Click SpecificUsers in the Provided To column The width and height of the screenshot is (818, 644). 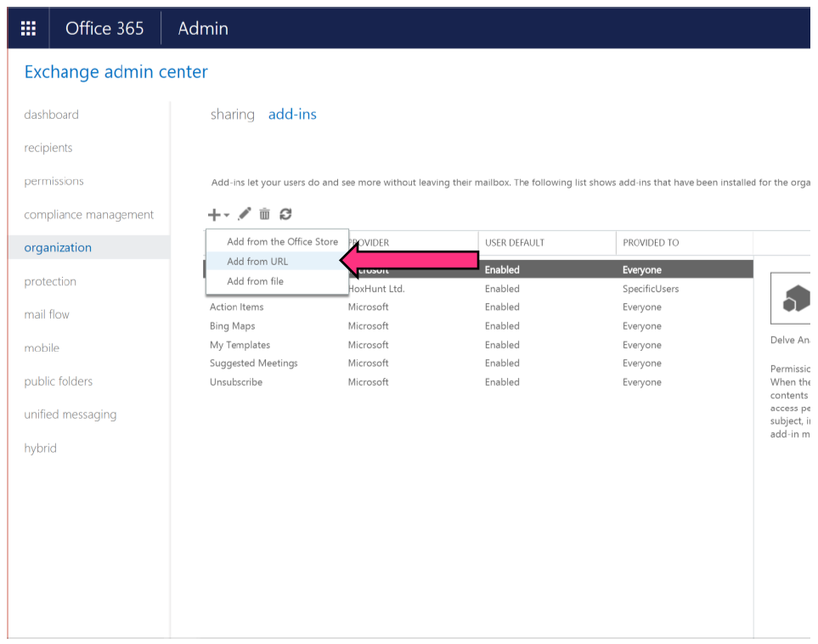coord(651,289)
